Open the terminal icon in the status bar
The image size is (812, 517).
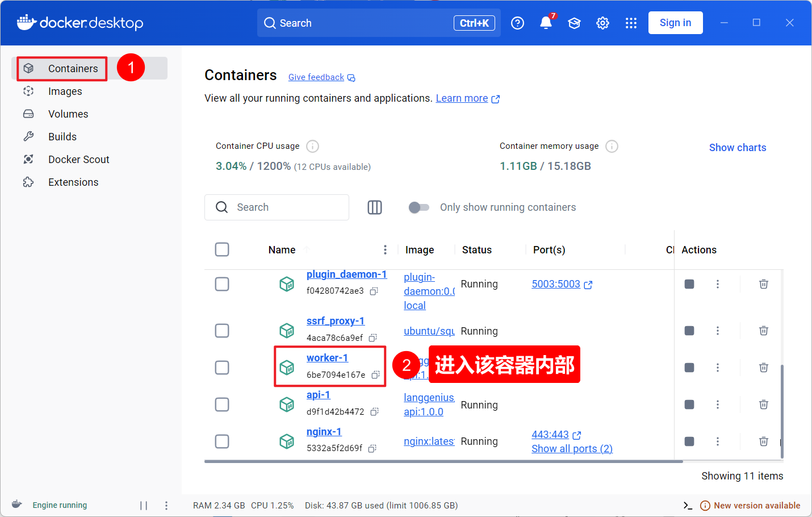pos(688,506)
